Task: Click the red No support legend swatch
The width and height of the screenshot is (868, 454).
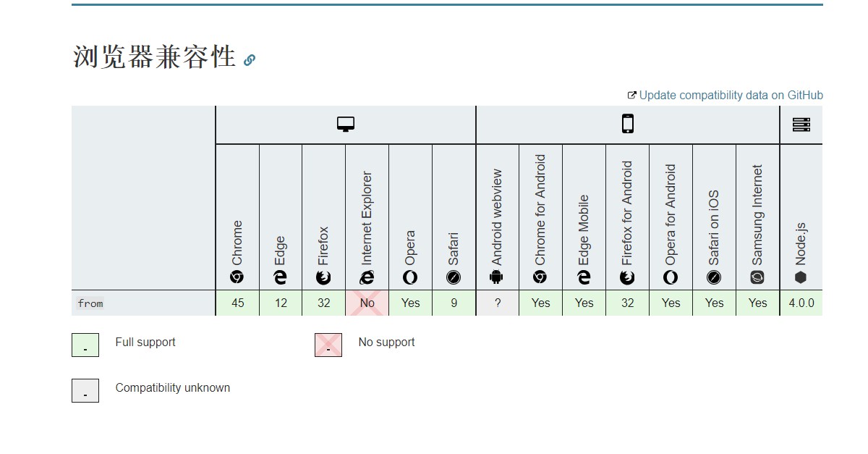Action: pos(328,345)
